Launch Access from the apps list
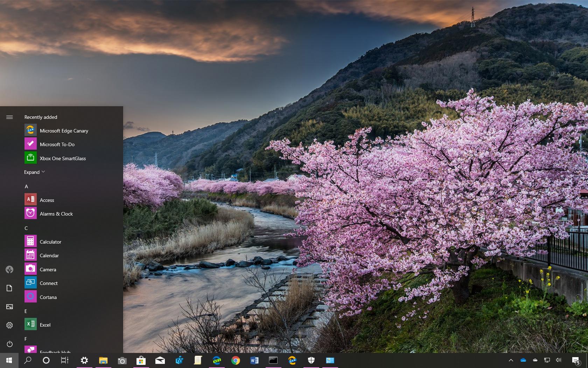588x368 pixels. click(47, 200)
